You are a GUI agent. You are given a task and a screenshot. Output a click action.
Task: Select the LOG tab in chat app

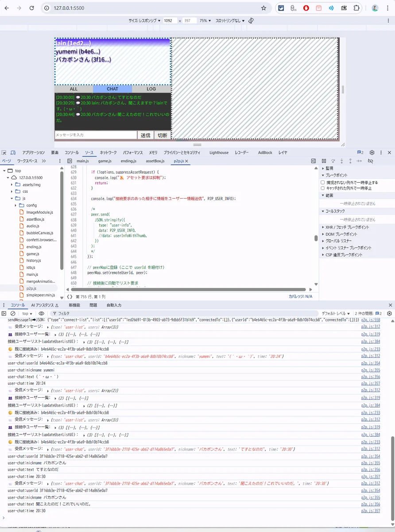[151, 89]
